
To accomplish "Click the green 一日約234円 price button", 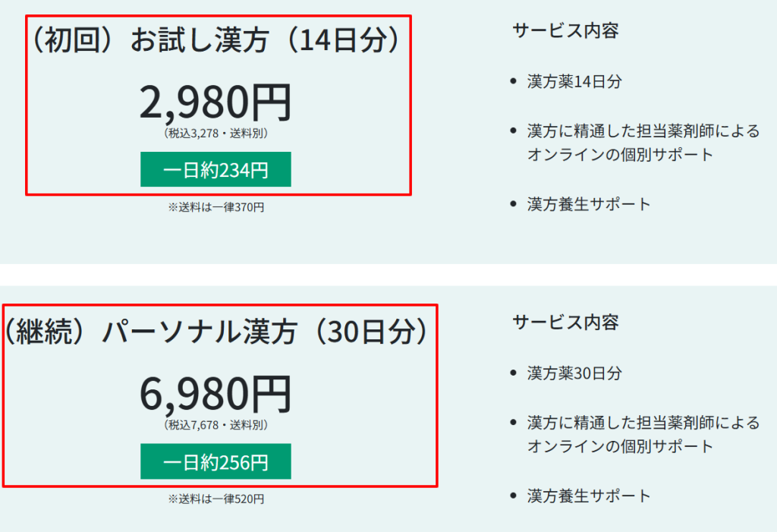I will [215, 168].
